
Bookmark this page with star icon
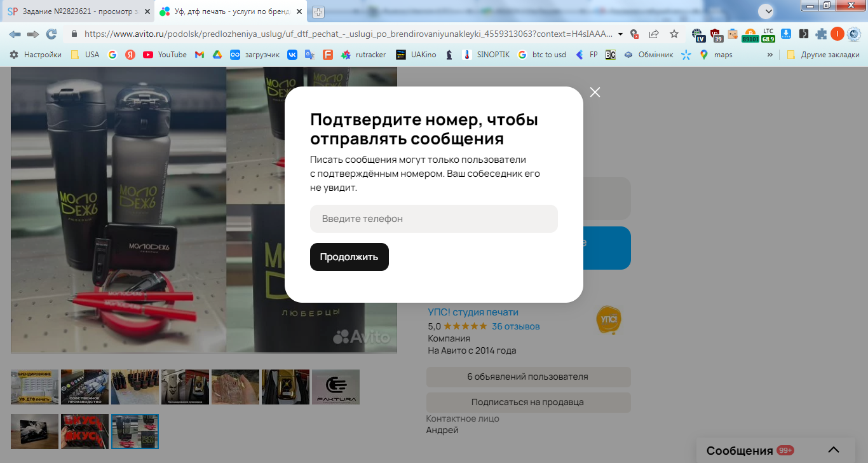(x=674, y=34)
